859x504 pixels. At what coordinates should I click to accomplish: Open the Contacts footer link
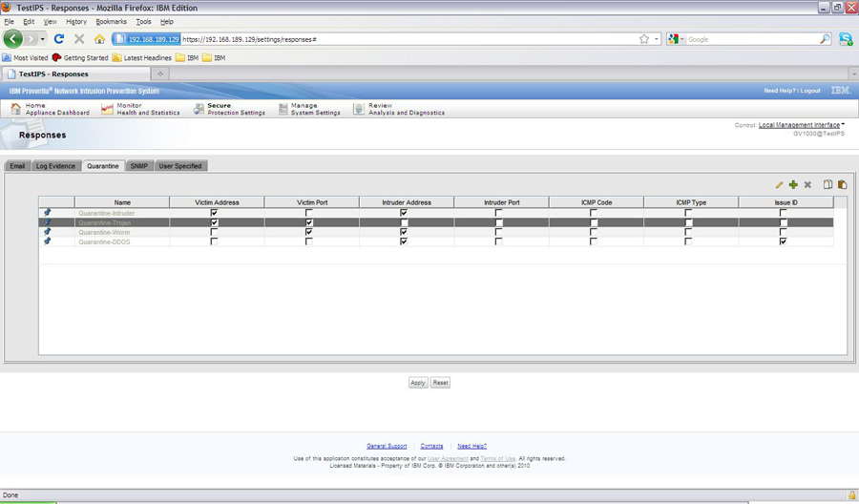tap(431, 446)
